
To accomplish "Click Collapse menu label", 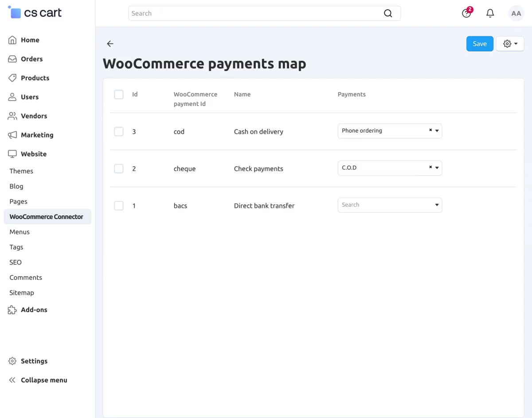I will click(x=44, y=380).
